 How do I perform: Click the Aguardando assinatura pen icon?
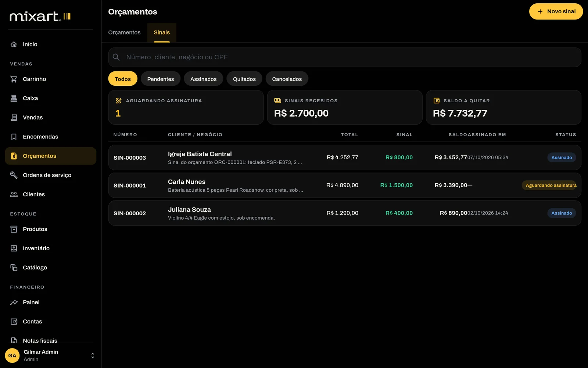pyautogui.click(x=119, y=101)
